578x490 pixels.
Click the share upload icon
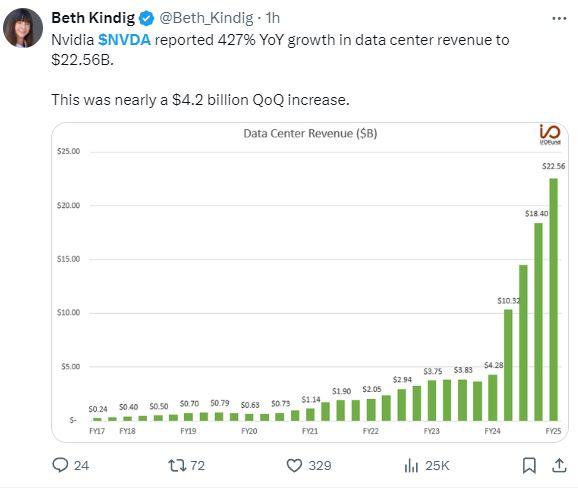559,465
